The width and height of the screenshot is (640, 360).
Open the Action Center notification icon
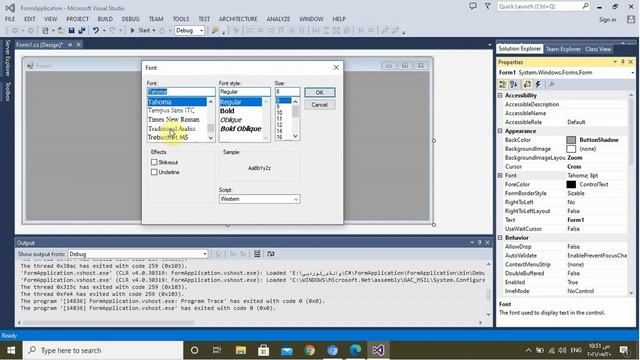(x=624, y=350)
